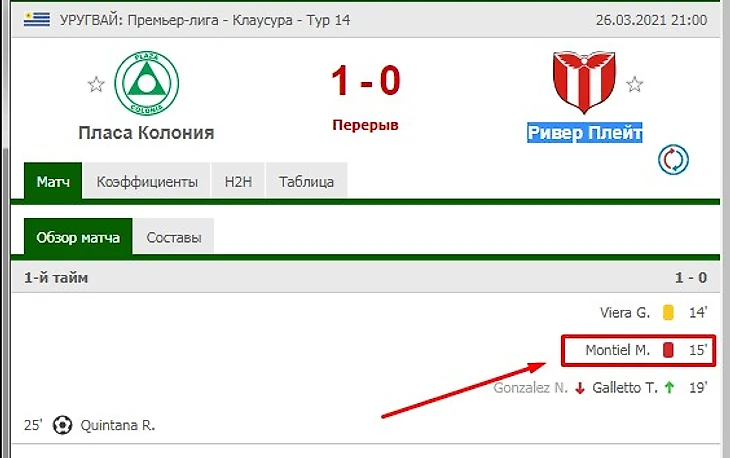Open the Составы sub-tab

point(174,237)
